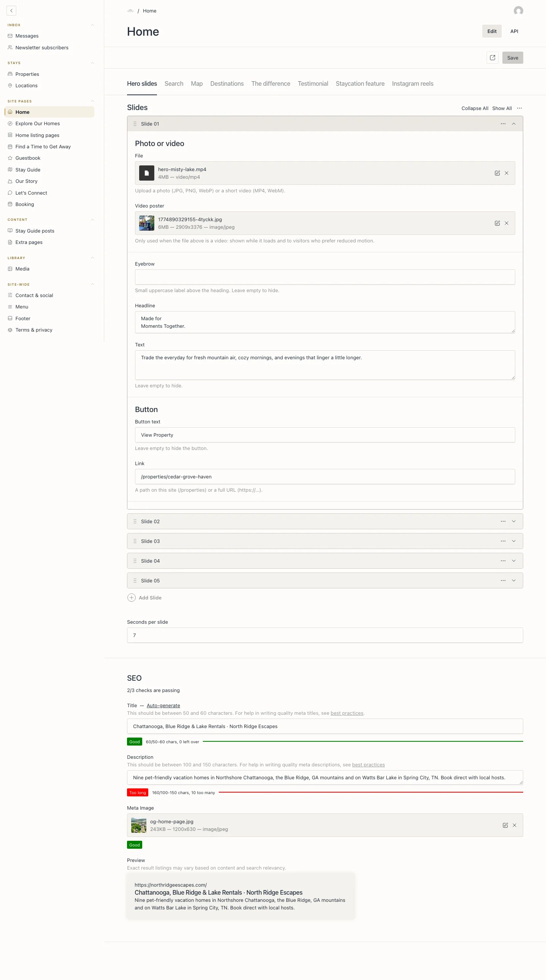Switch to API view

pos(514,31)
